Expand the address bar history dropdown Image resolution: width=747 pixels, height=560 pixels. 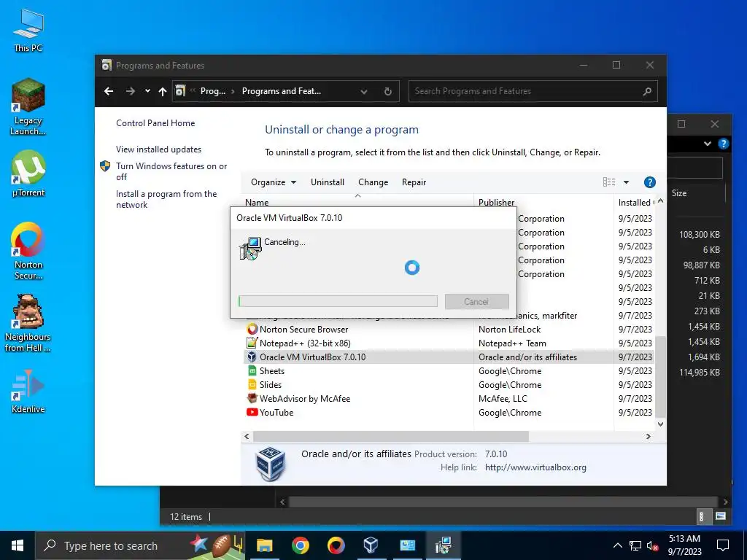pyautogui.click(x=363, y=91)
